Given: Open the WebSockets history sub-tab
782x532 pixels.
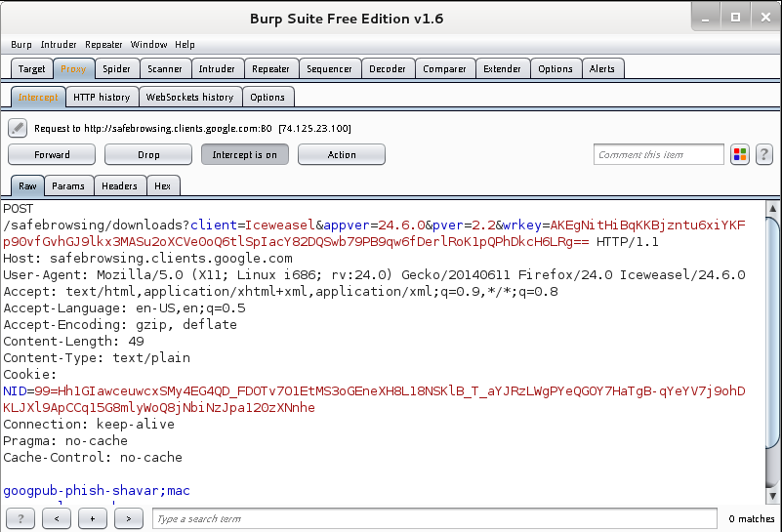Looking at the screenshot, I should click(x=189, y=98).
